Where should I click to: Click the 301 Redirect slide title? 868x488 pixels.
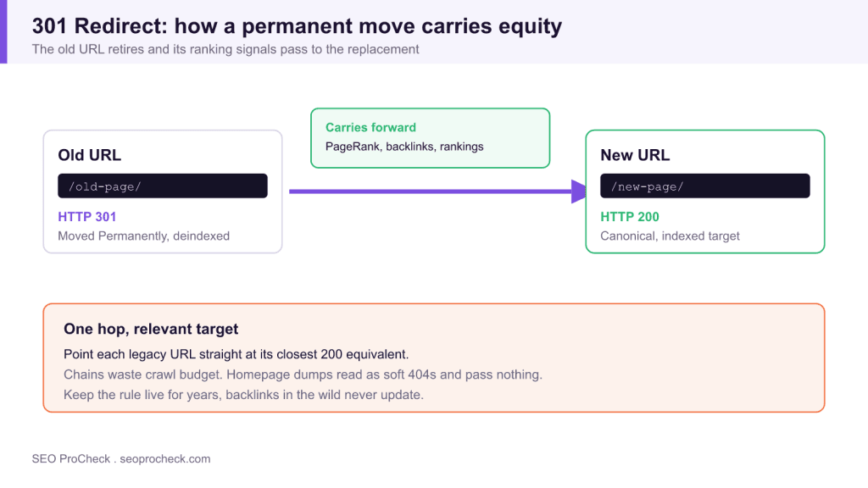click(297, 26)
